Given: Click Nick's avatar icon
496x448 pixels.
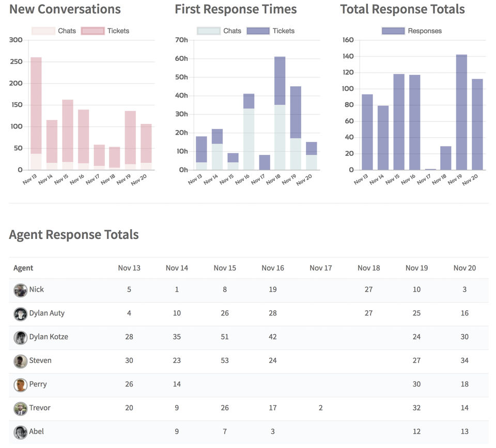Looking at the screenshot, I should click(x=21, y=290).
